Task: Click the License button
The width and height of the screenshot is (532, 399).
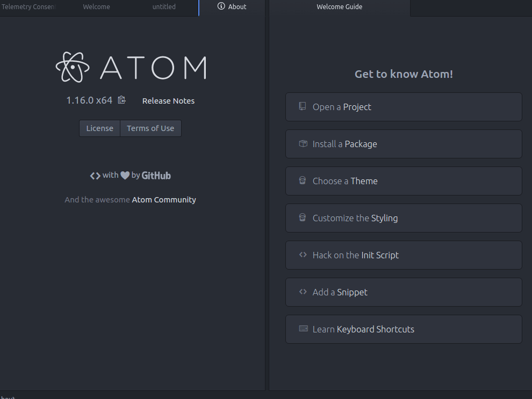Action: coord(100,128)
